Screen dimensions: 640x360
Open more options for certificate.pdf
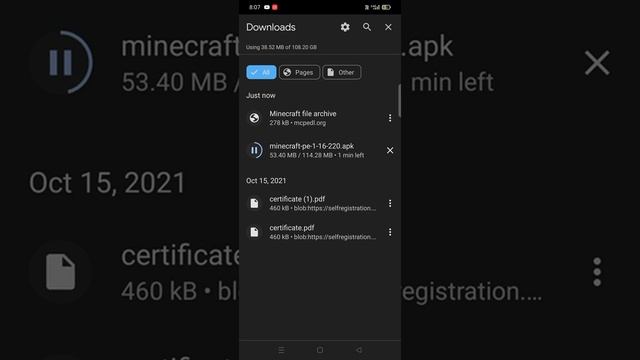[x=390, y=232]
